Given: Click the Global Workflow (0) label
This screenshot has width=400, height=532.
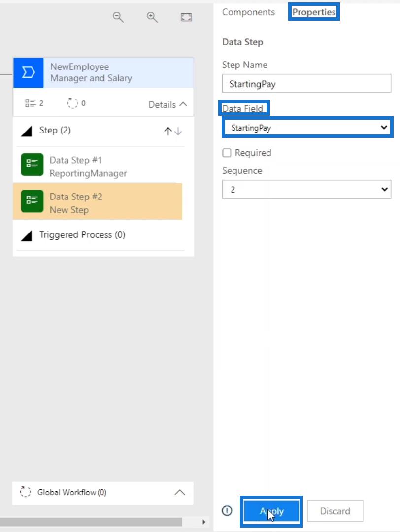Looking at the screenshot, I should point(72,492).
